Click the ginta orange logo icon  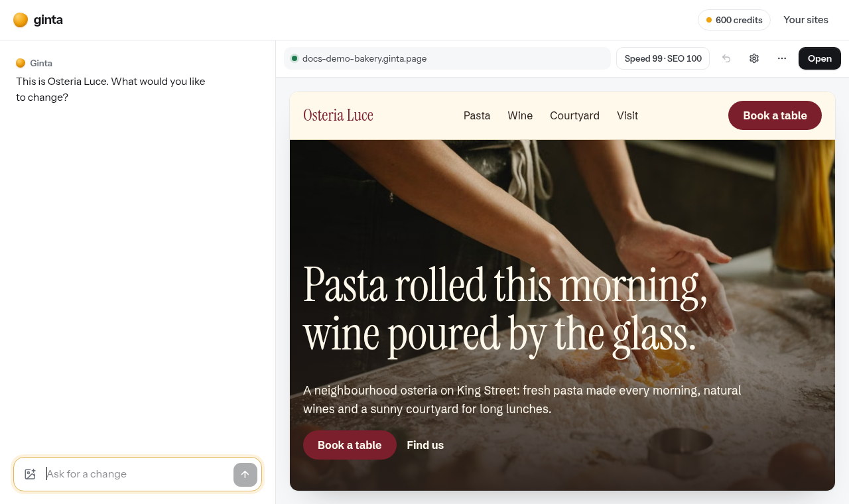21,20
